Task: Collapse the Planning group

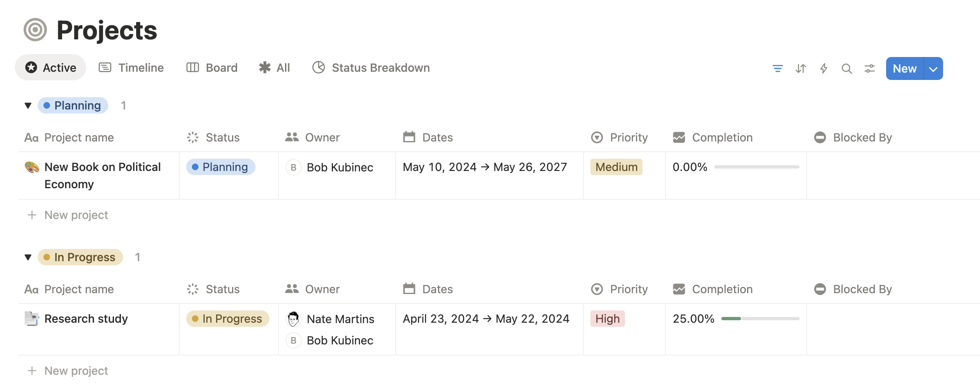Action: 28,106
